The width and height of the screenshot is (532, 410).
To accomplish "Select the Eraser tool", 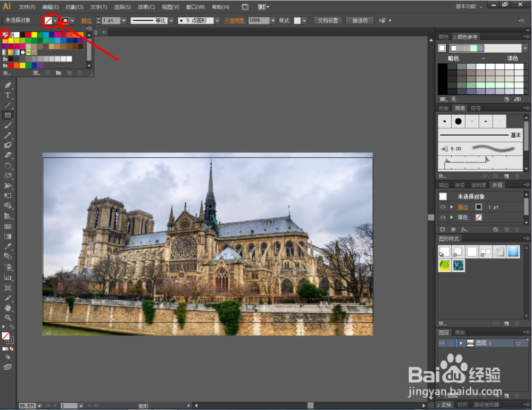I will (x=7, y=155).
